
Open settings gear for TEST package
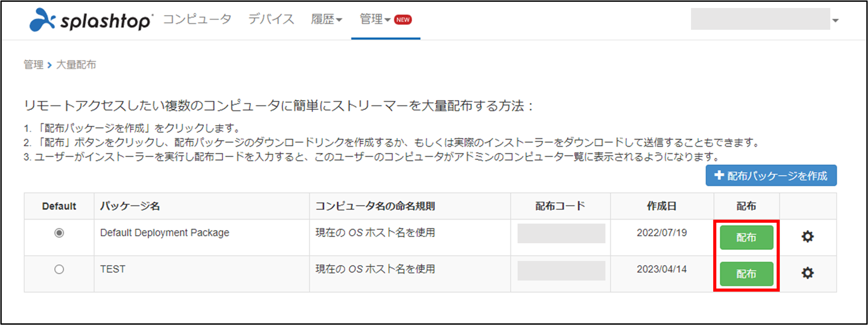(807, 273)
